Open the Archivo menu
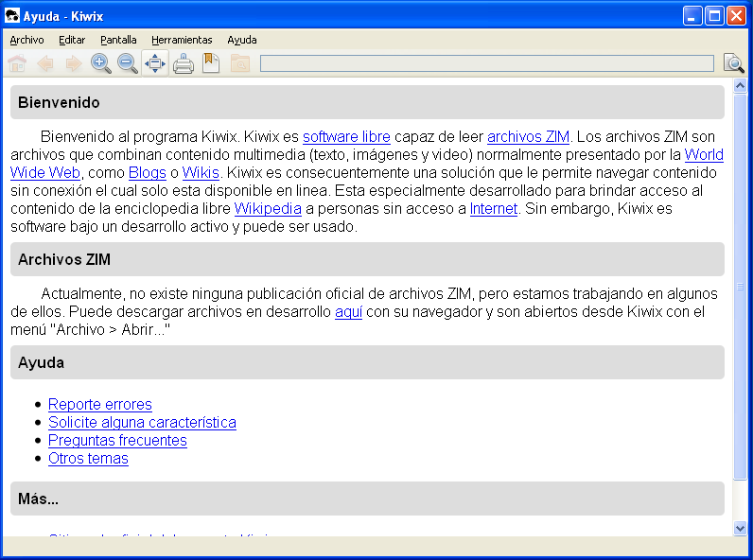This screenshot has width=753, height=560. (26, 40)
